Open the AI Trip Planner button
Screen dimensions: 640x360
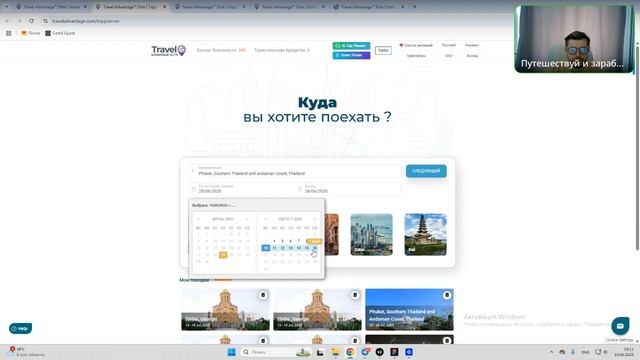351,46
